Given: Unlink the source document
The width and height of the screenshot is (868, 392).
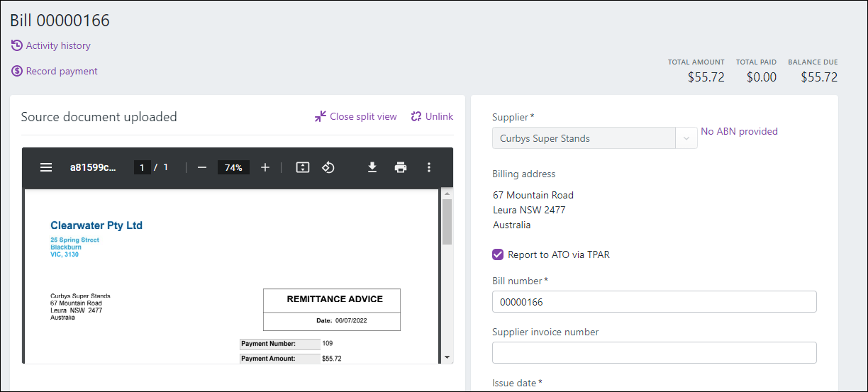Looking at the screenshot, I should 432,116.
